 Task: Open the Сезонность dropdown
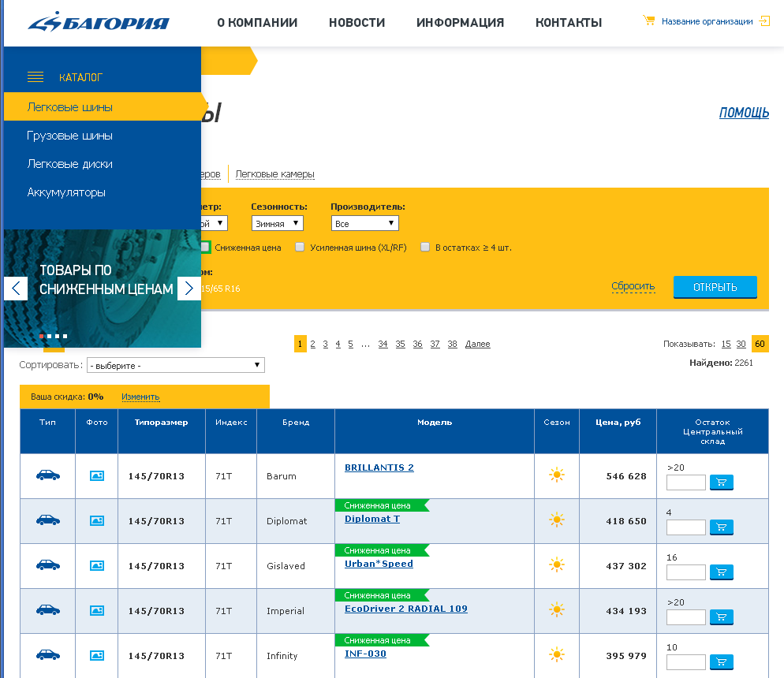click(278, 223)
